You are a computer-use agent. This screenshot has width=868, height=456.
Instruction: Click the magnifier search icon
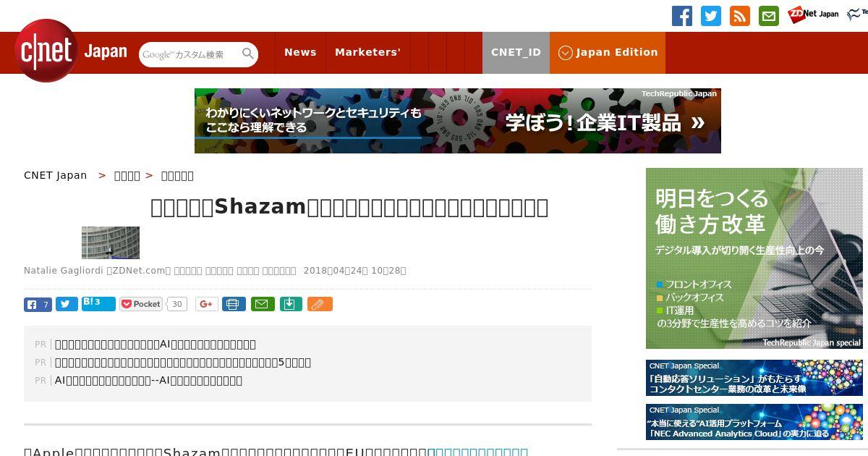pyautogui.click(x=248, y=54)
